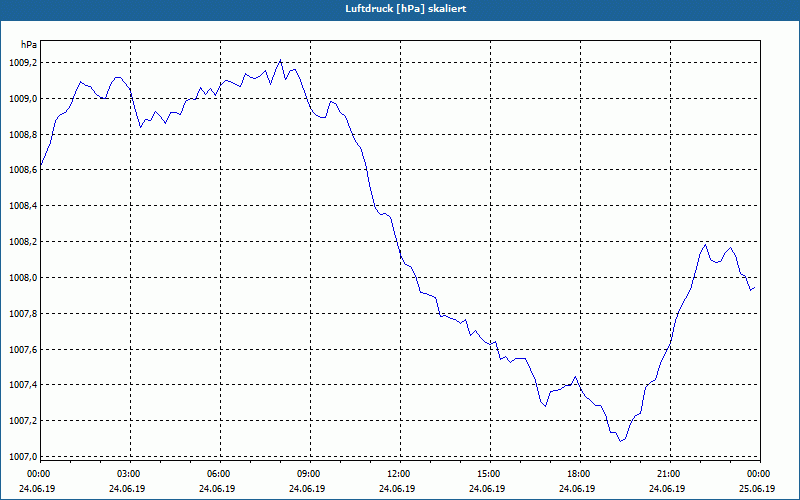Screen dimensions: 800x500
Task: Select the bottom y-axis value 1007,0
Action: coord(23,456)
